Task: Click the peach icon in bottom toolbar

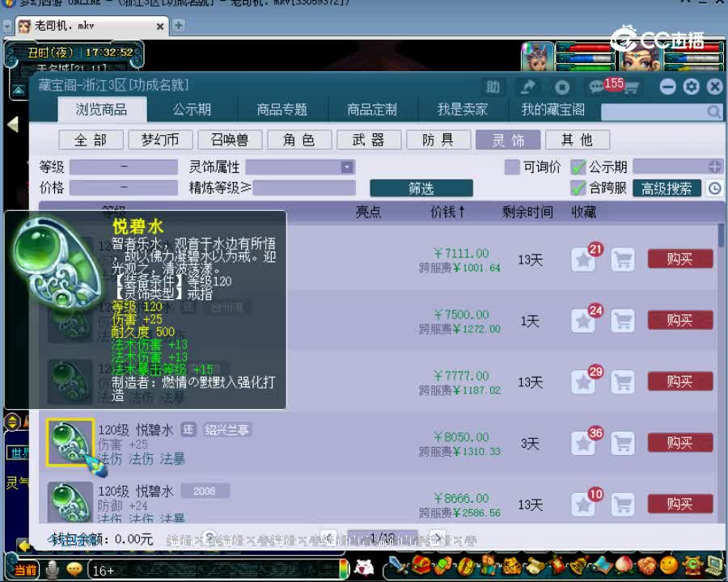Action: pyautogui.click(x=624, y=565)
